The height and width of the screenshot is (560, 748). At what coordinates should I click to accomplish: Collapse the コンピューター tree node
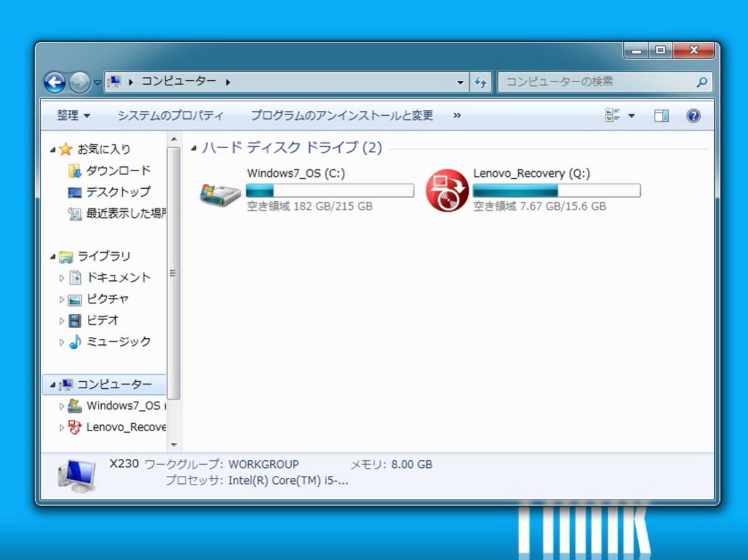pos(52,385)
